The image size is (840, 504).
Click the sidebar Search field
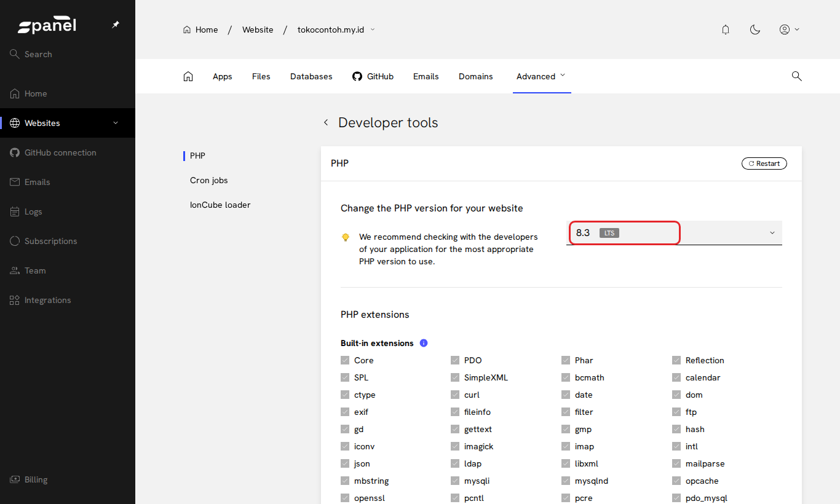click(68, 54)
